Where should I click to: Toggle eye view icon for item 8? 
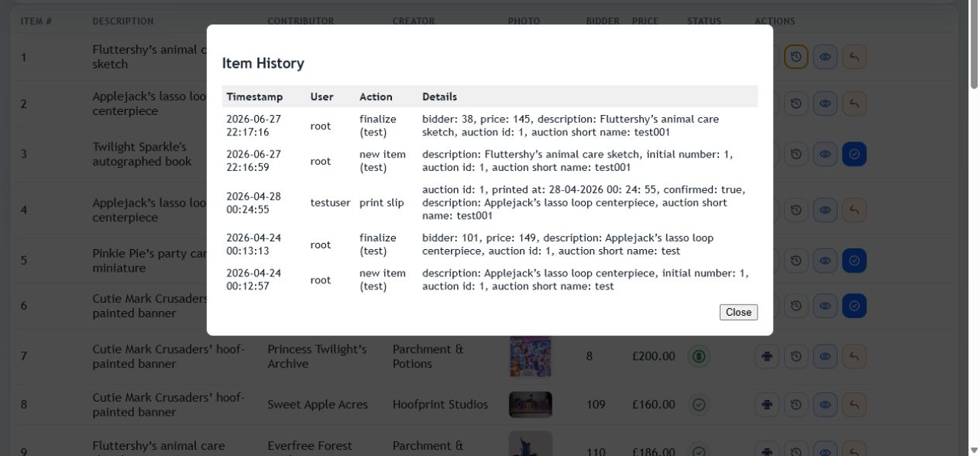[825, 405]
